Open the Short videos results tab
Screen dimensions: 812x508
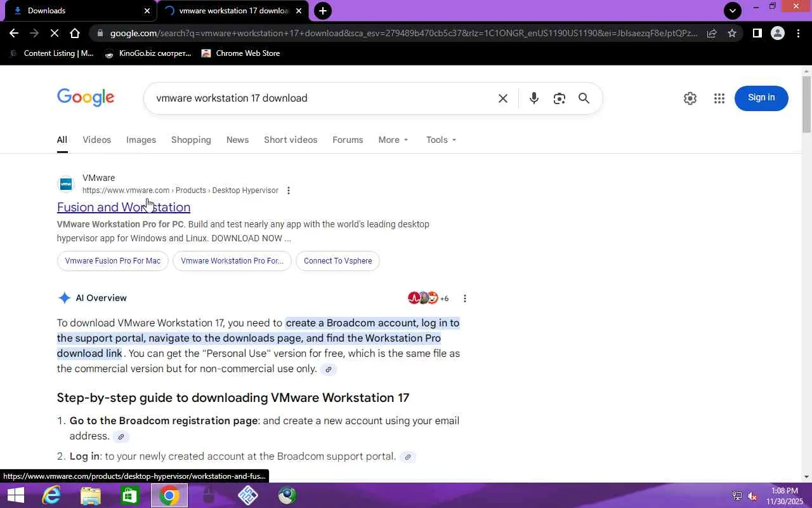[291, 140]
